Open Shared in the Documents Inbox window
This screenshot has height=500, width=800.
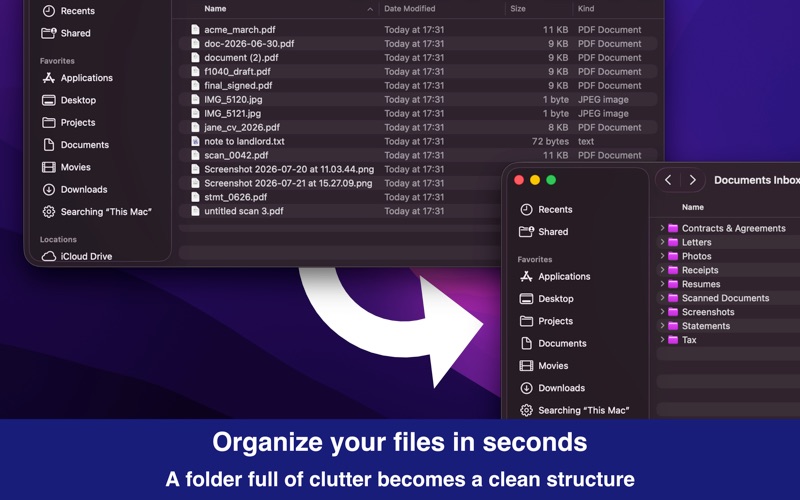[544, 232]
